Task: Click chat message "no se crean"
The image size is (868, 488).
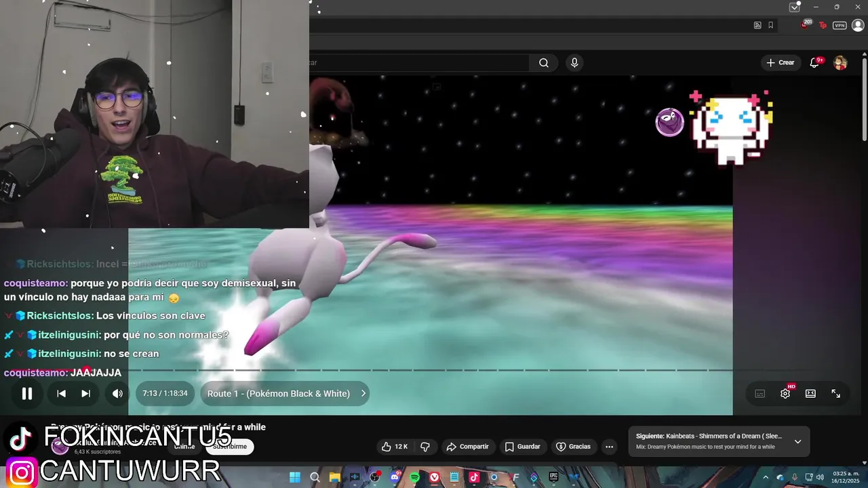Action: pyautogui.click(x=132, y=354)
